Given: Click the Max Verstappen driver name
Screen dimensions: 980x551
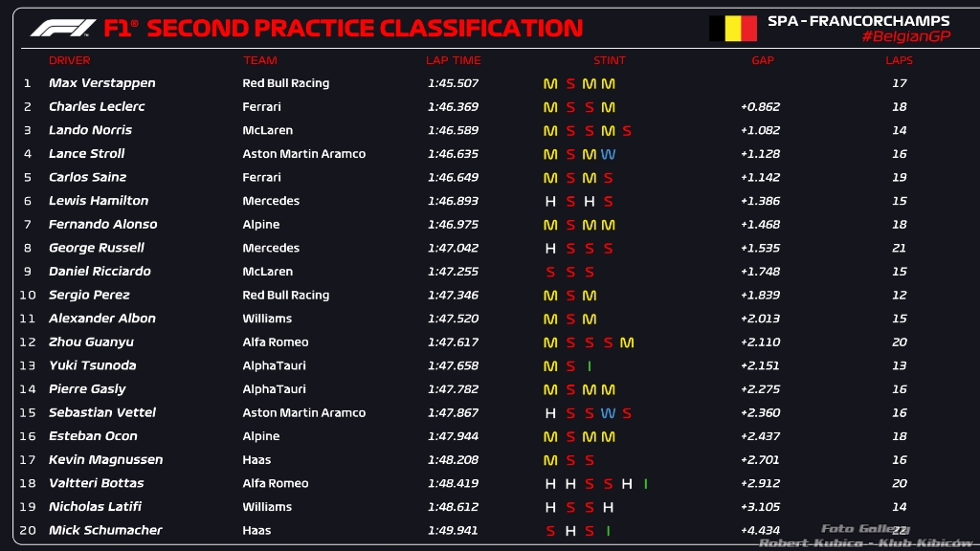Looking at the screenshot, I should tap(101, 84).
